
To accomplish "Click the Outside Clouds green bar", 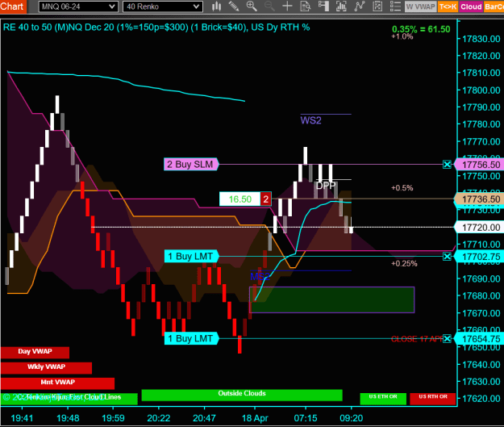I will tap(242, 396).
